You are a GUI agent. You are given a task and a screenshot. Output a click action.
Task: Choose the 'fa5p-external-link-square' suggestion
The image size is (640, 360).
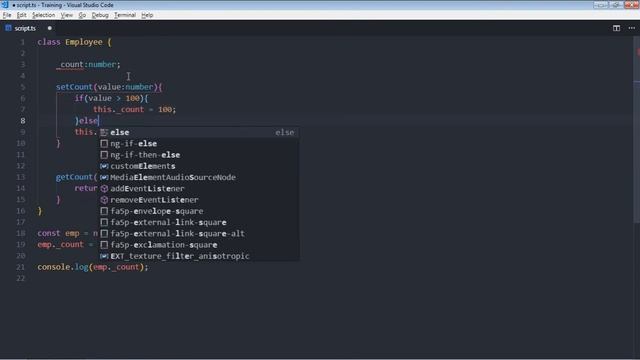coord(200,222)
